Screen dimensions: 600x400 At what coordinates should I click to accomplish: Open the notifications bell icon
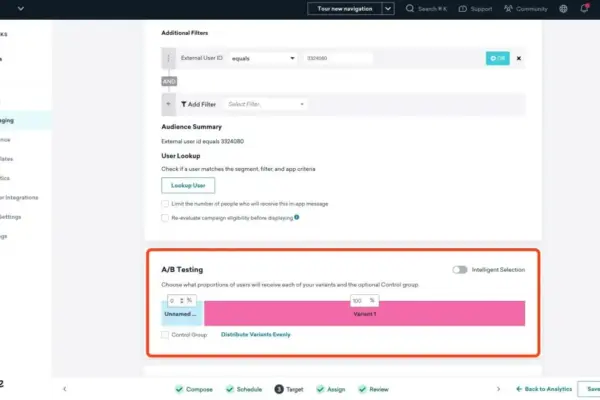(585, 9)
